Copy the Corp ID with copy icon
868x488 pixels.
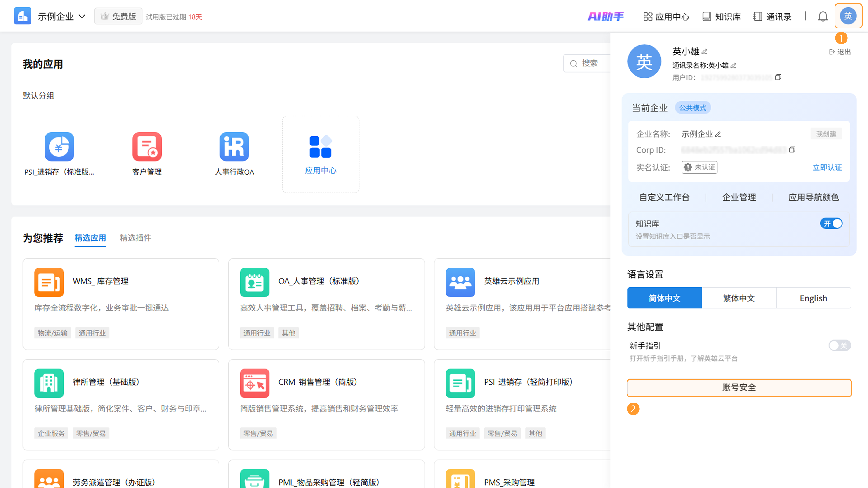click(x=792, y=149)
